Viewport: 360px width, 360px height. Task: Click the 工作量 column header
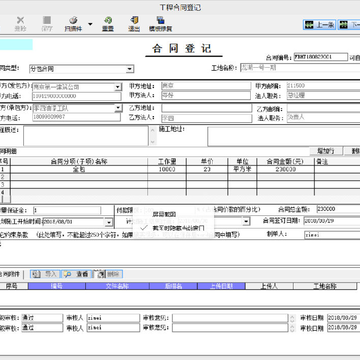[x=167, y=162]
